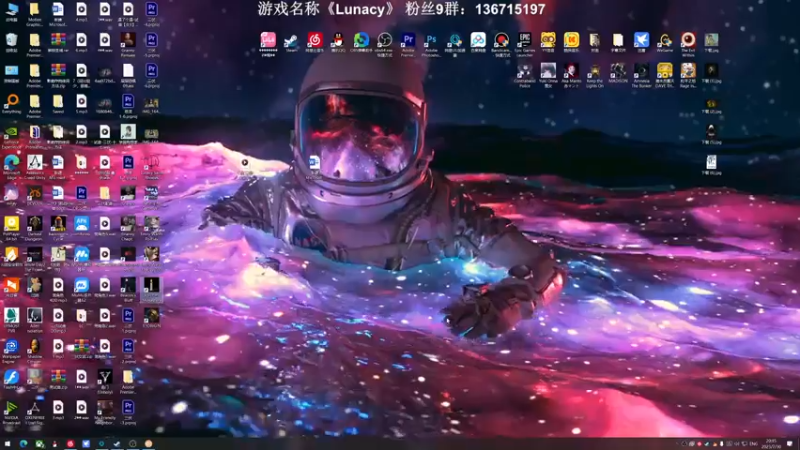
Task: Launch Keep the Lights On game
Action: [x=594, y=75]
